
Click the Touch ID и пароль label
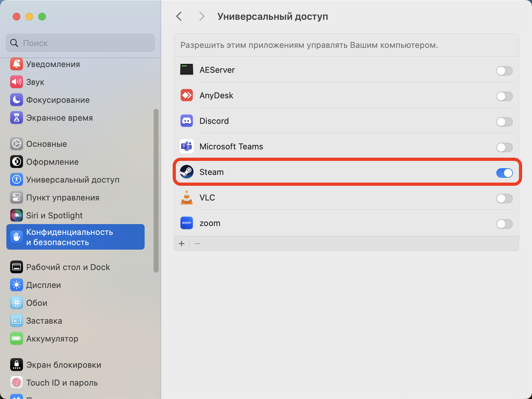62,383
